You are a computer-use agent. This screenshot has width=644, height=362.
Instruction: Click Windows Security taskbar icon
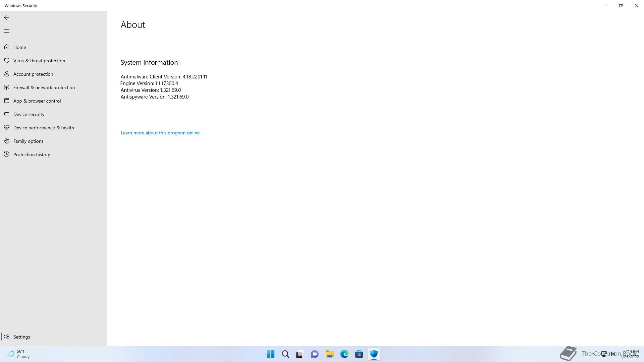pyautogui.click(x=374, y=354)
